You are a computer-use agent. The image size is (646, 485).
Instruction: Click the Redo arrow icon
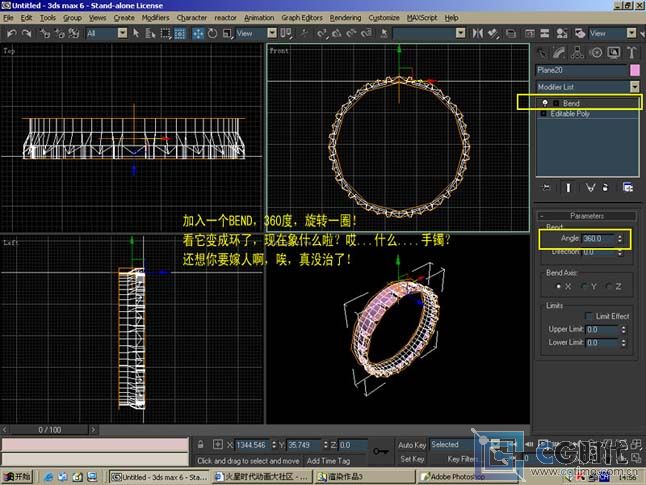coord(26,33)
